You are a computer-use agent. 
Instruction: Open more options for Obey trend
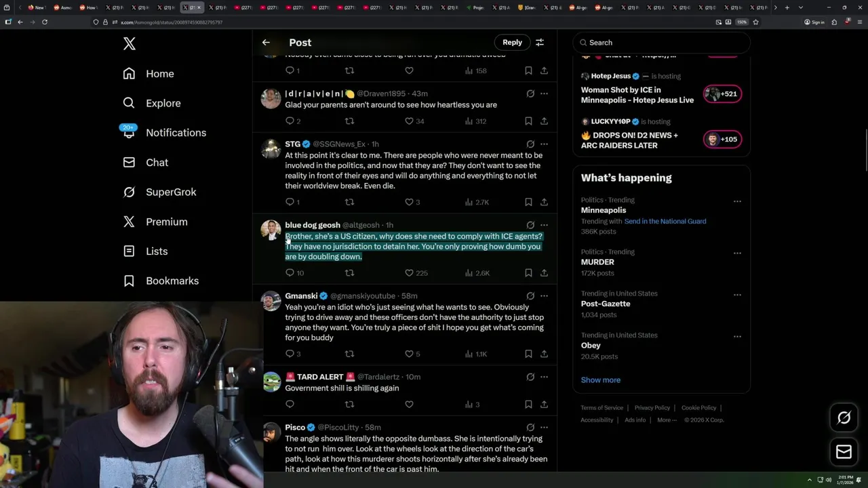pyautogui.click(x=737, y=336)
